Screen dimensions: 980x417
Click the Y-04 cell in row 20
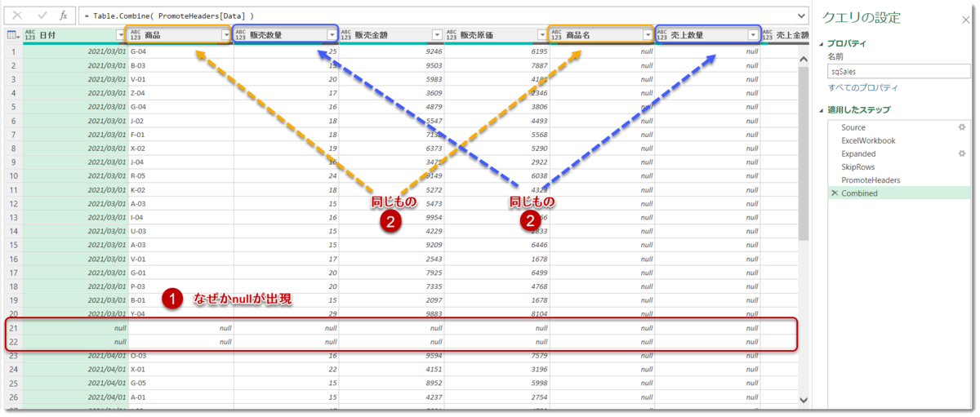[x=180, y=314]
